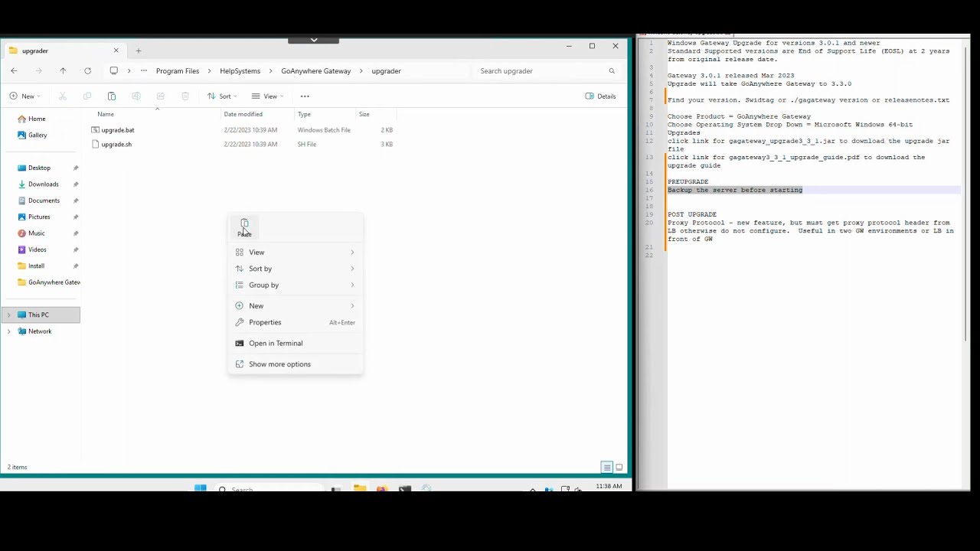The width and height of the screenshot is (980, 551).
Task: Click the search magnifier icon
Action: [x=612, y=71]
